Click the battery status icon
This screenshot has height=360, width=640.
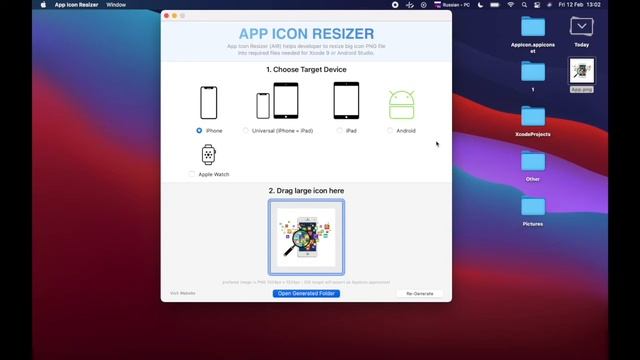click(495, 5)
